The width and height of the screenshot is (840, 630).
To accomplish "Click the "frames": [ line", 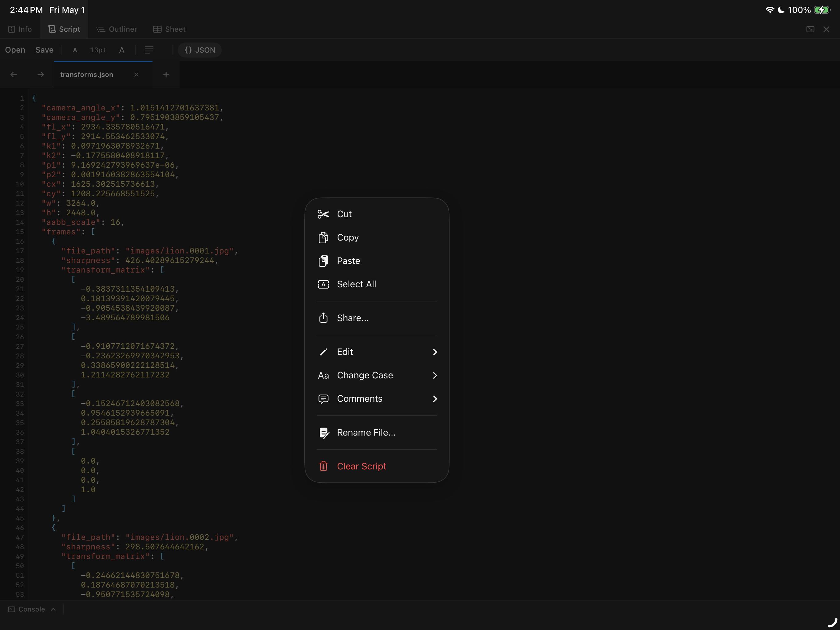I will (68, 232).
